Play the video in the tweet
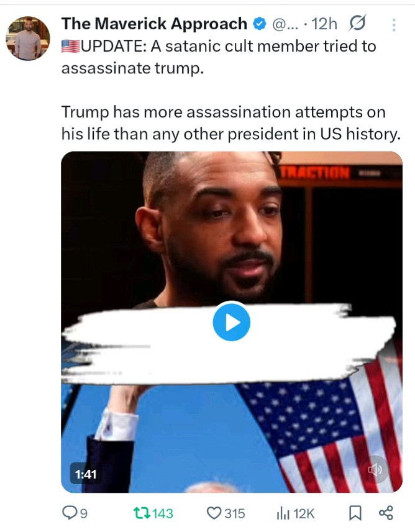Screen dimensions: 415x532 click(x=232, y=322)
